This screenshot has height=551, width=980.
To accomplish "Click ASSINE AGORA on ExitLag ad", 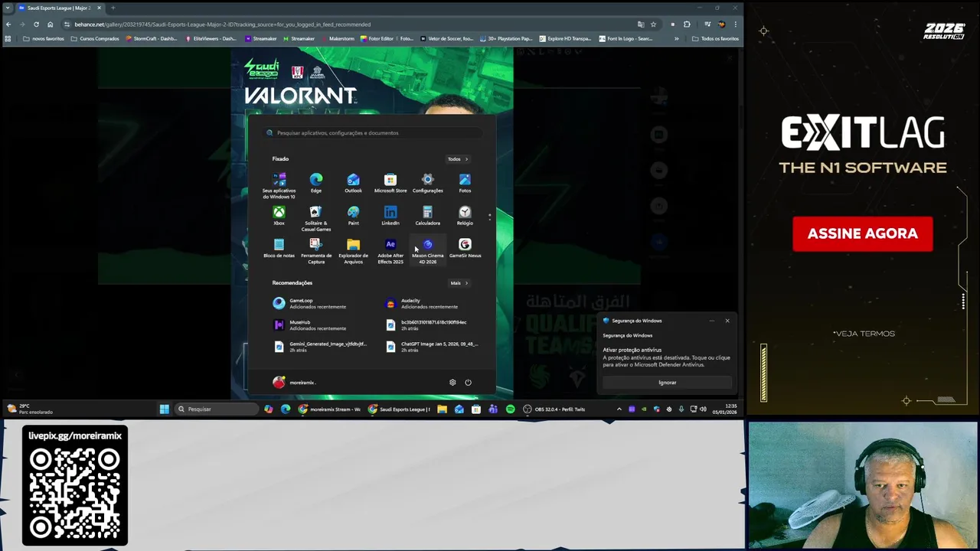I will click(x=863, y=234).
